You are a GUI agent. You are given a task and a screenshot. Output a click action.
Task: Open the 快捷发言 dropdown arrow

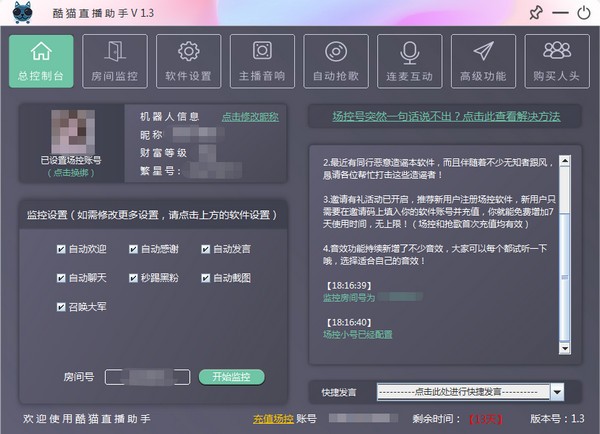(557, 392)
